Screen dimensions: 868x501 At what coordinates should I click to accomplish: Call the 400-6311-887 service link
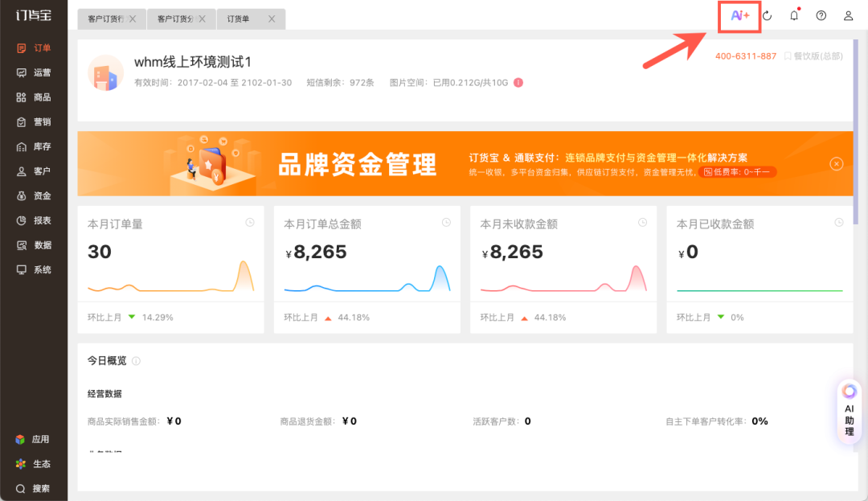745,56
